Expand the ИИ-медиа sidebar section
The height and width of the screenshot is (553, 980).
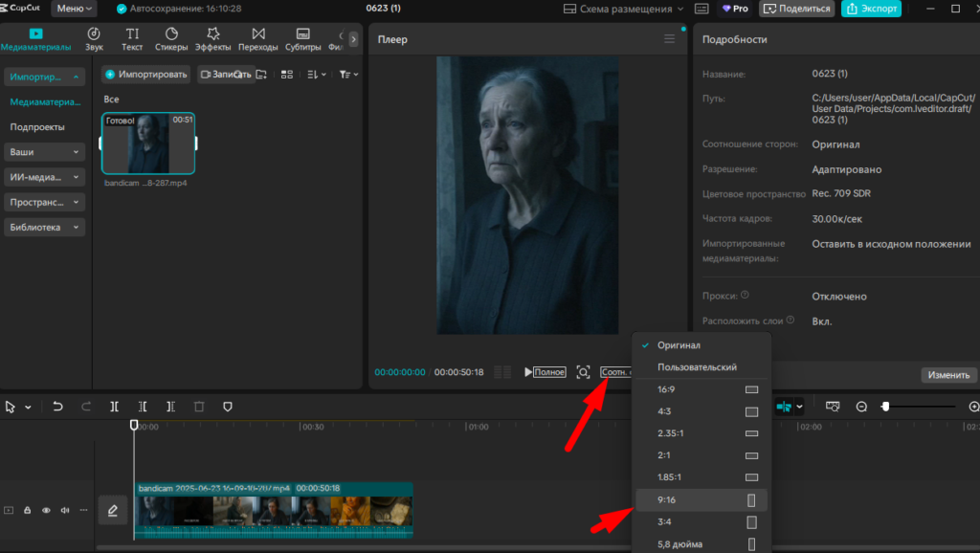[44, 177]
